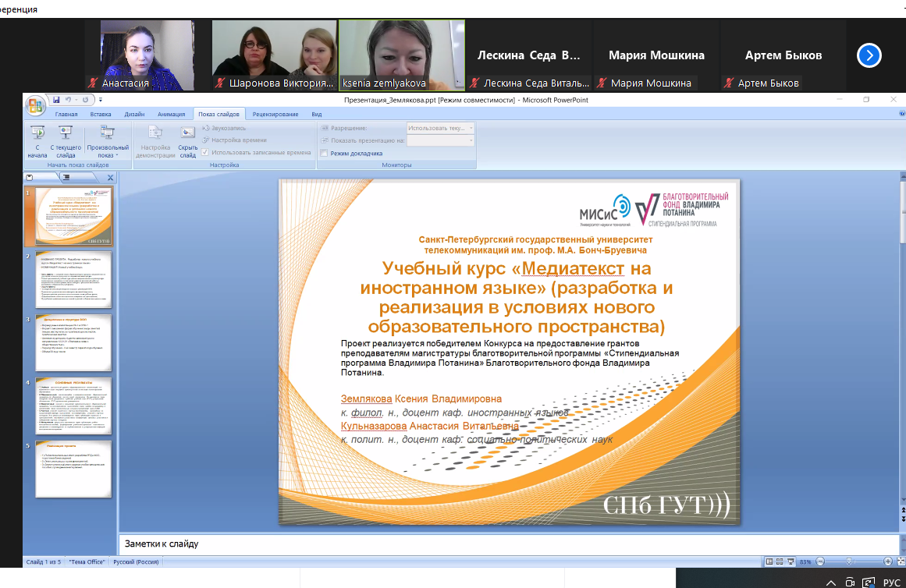The image size is (906, 588).
Task: Switch to slide sorter view in status bar
Action: (779, 561)
